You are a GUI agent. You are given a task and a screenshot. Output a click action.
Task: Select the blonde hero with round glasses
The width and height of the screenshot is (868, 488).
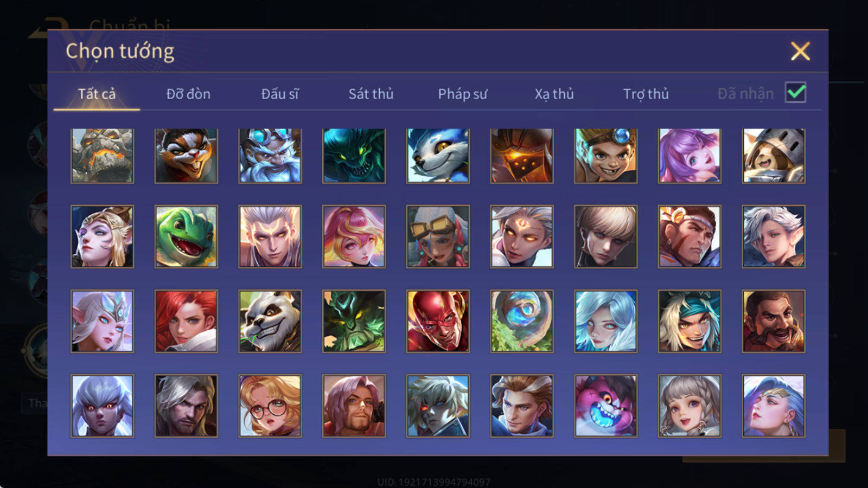[270, 406]
